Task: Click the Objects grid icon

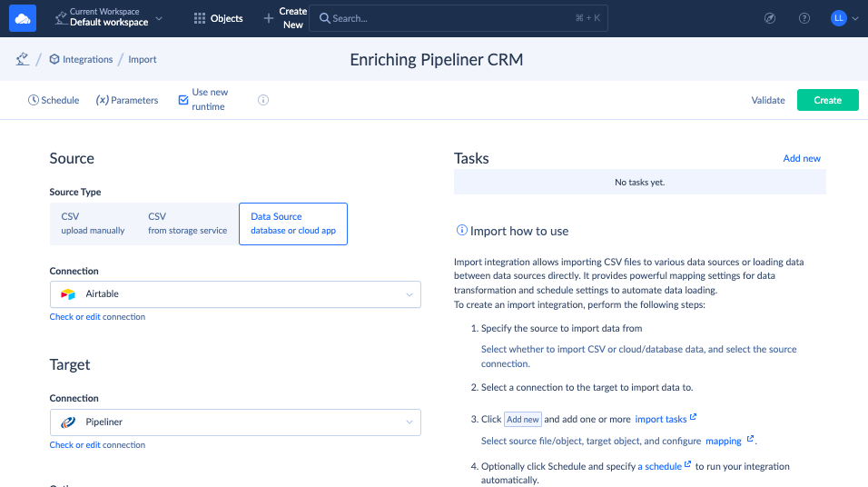Action: [199, 18]
